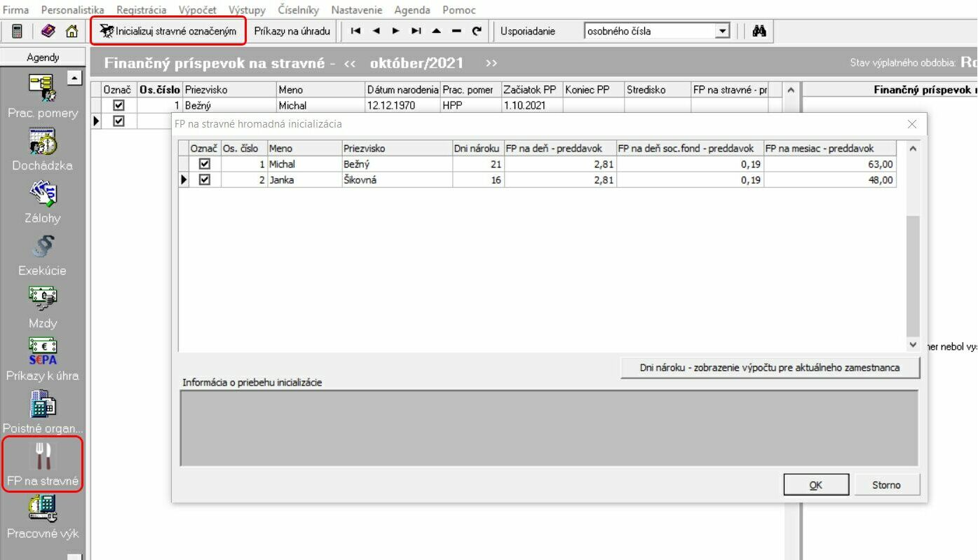Click Stredisko column header

click(658, 90)
